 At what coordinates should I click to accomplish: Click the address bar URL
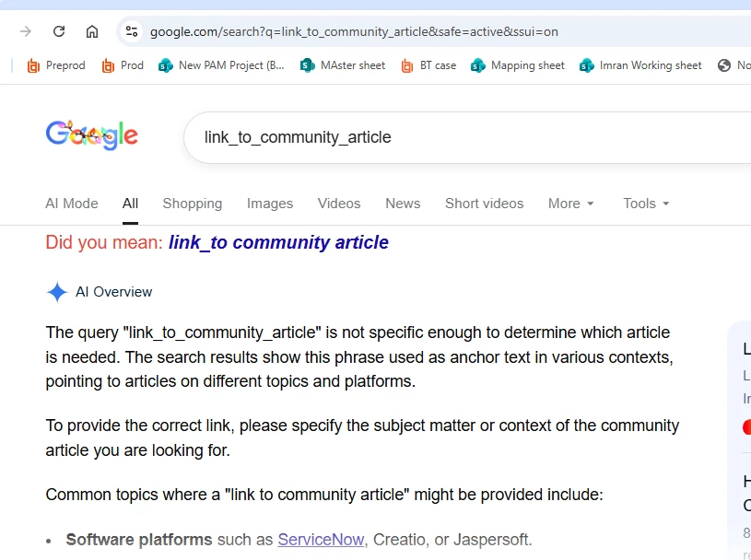tap(354, 31)
